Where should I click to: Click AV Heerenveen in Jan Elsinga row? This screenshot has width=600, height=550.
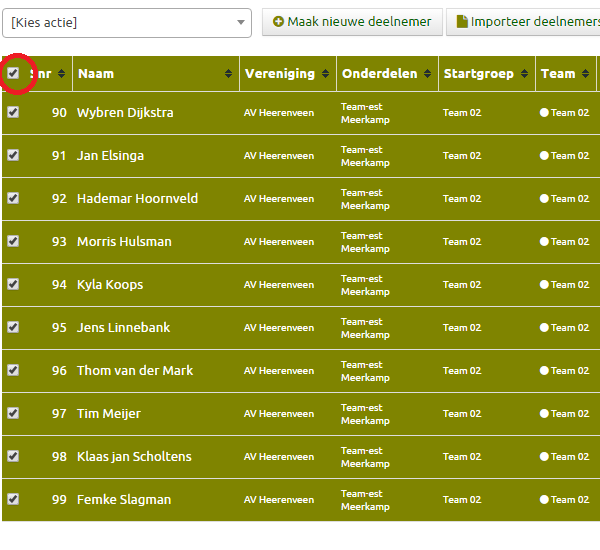point(279,156)
